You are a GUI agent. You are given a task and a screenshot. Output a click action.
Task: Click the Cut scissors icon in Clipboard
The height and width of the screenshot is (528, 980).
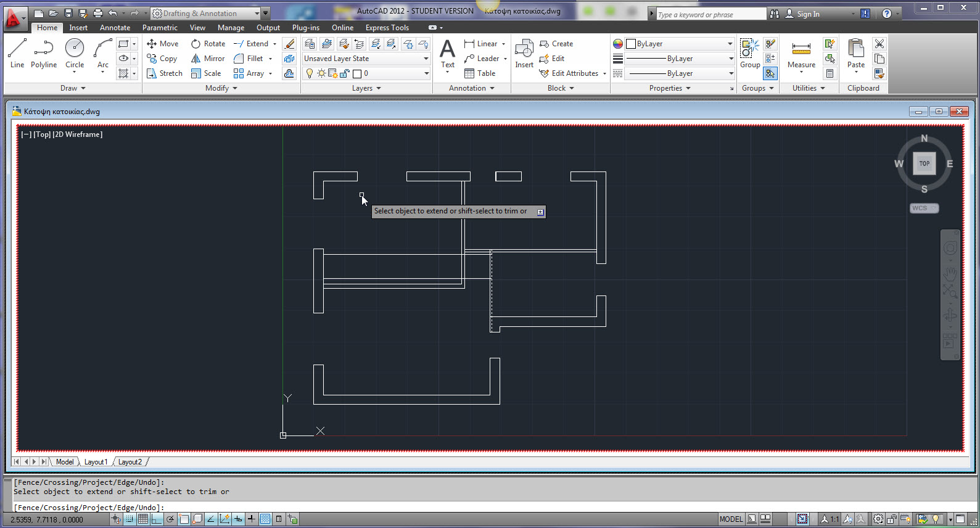pyautogui.click(x=879, y=44)
